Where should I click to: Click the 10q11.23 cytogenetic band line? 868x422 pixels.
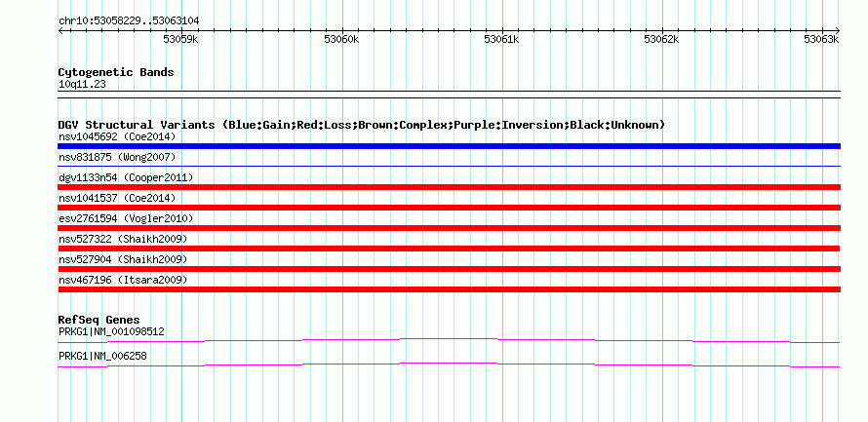tap(449, 95)
